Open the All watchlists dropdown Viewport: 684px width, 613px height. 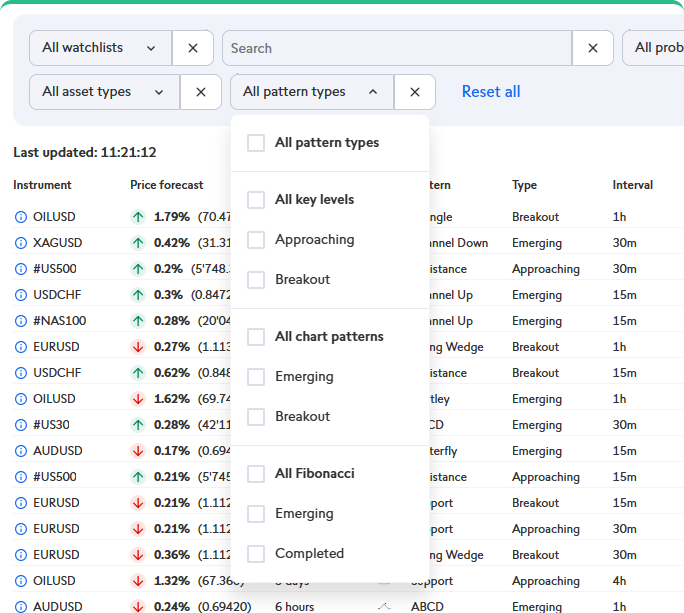point(100,48)
